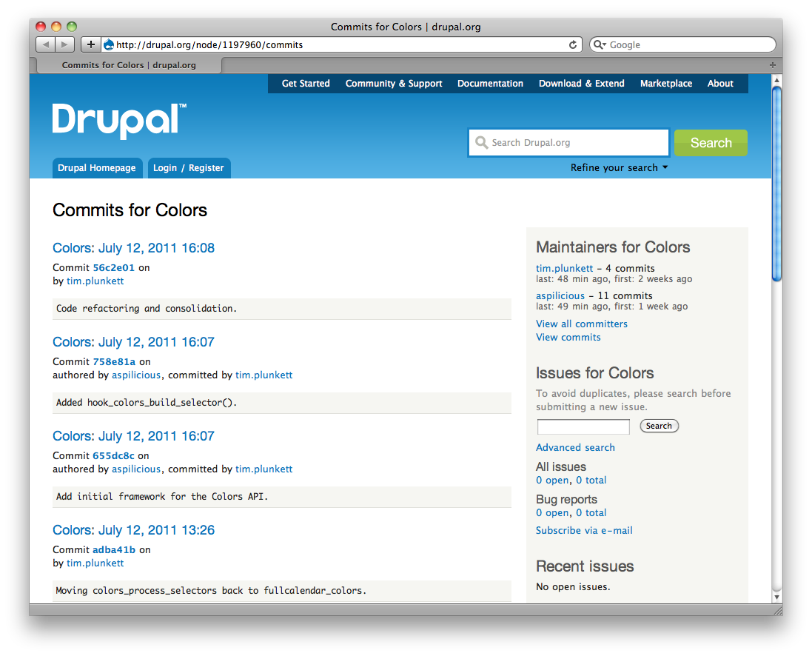Click the issues Search button
This screenshot has height=656, width=812.
(x=659, y=426)
